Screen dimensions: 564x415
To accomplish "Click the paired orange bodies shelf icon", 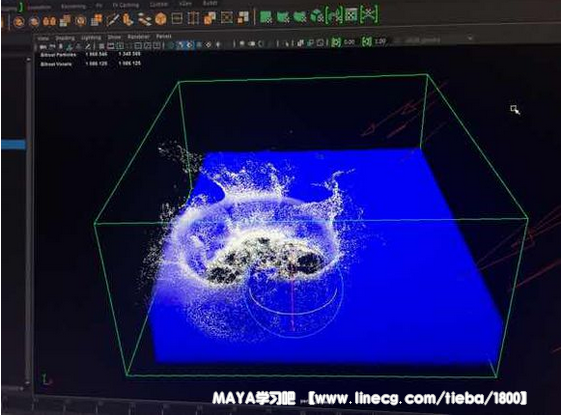I will (50, 21).
